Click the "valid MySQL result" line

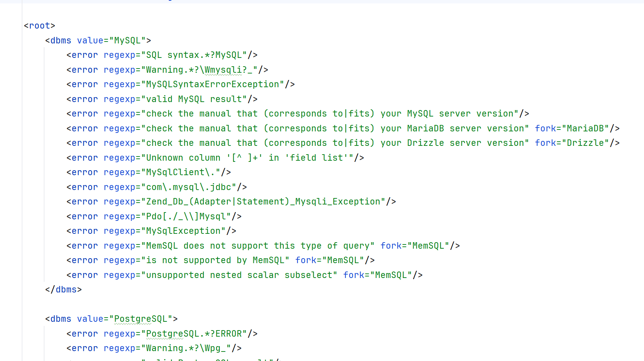click(x=162, y=99)
